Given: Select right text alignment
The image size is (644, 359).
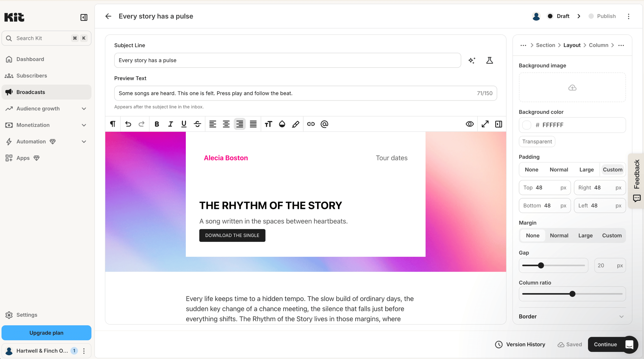Looking at the screenshot, I should (240, 124).
